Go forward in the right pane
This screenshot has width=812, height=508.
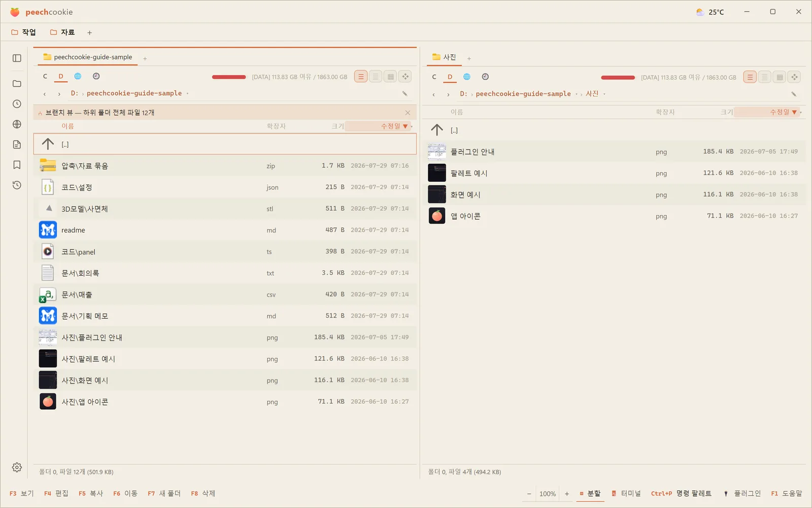448,94
